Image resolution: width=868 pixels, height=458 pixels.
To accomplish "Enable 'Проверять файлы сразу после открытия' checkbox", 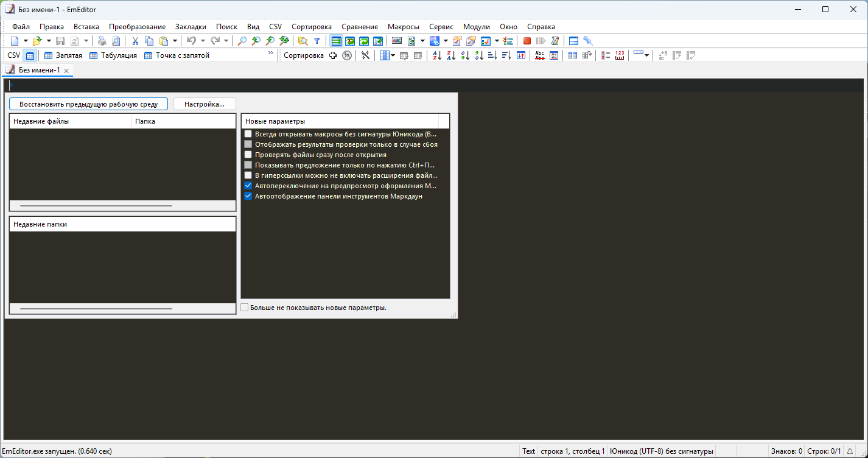I will [248, 155].
